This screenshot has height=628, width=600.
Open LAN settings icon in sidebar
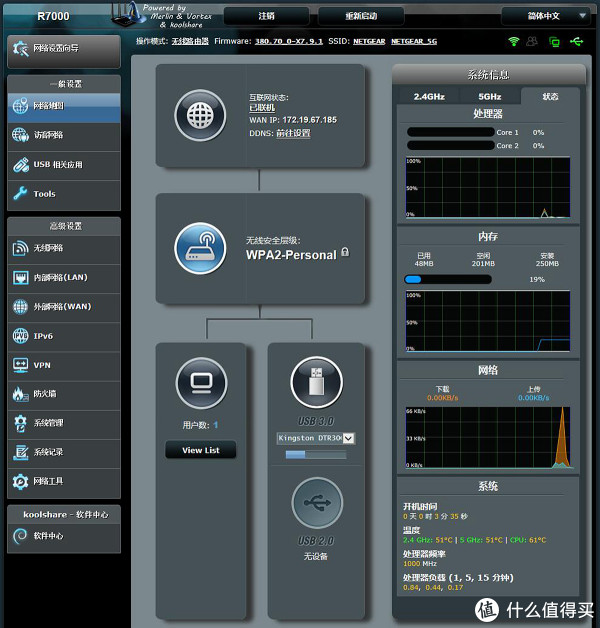(20, 277)
